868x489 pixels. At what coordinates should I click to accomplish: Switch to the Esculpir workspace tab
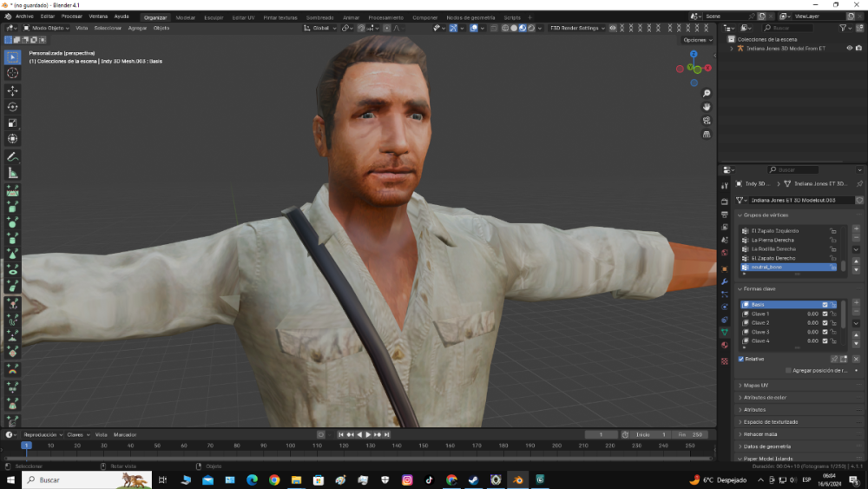(x=214, y=17)
